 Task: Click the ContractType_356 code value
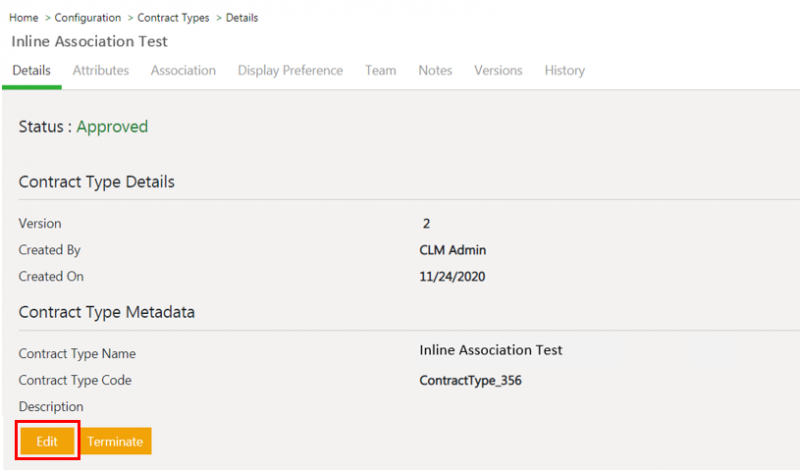pos(470,380)
